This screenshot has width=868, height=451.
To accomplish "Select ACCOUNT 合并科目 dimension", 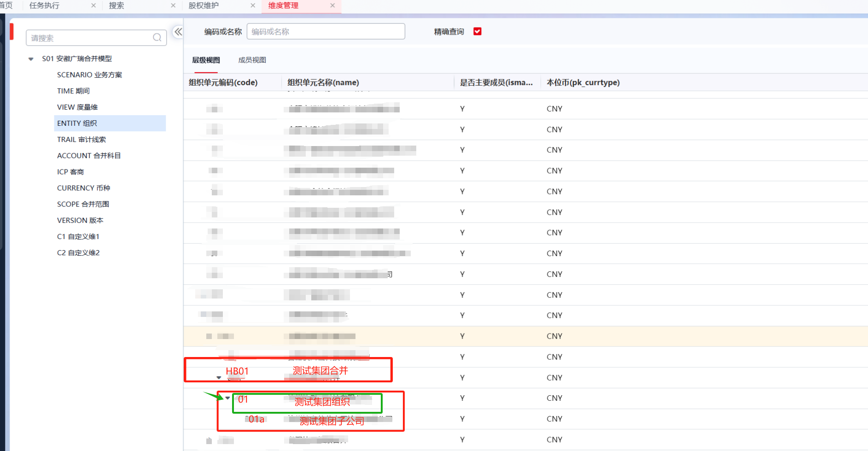I will tap(88, 156).
